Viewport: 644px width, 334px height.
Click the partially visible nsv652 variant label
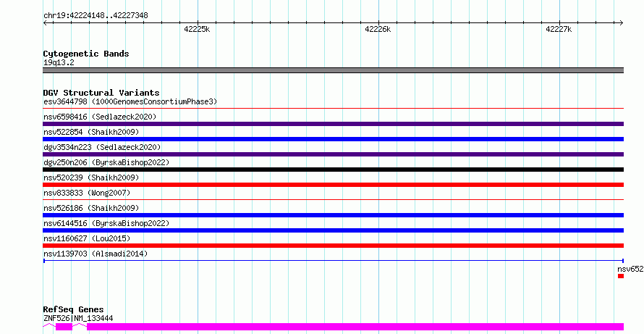tap(630, 269)
